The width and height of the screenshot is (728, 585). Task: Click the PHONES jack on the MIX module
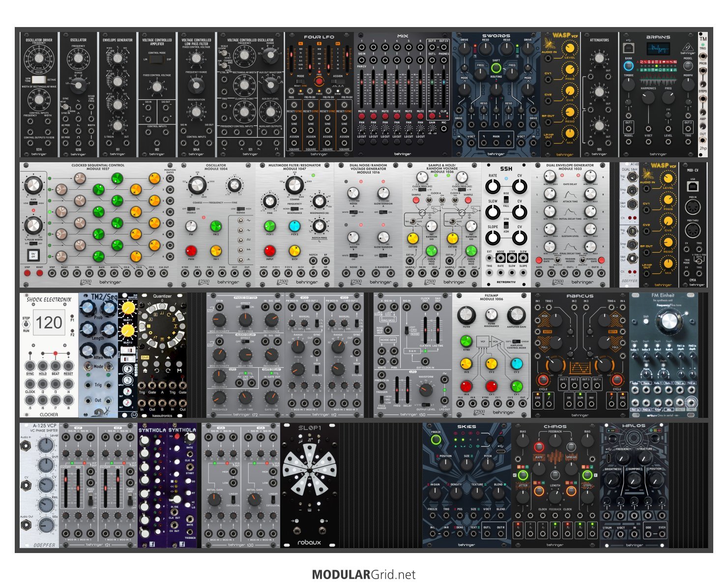[444, 60]
